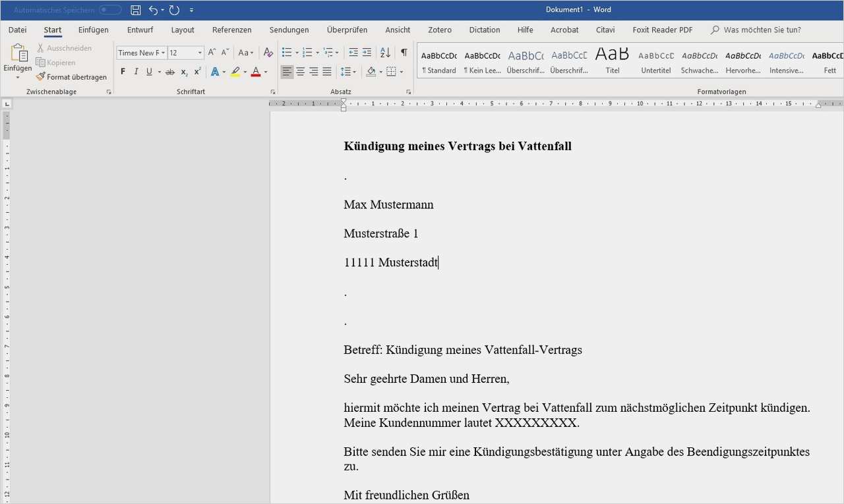Click the borders grid icon
The image size is (844, 504).
(x=391, y=72)
